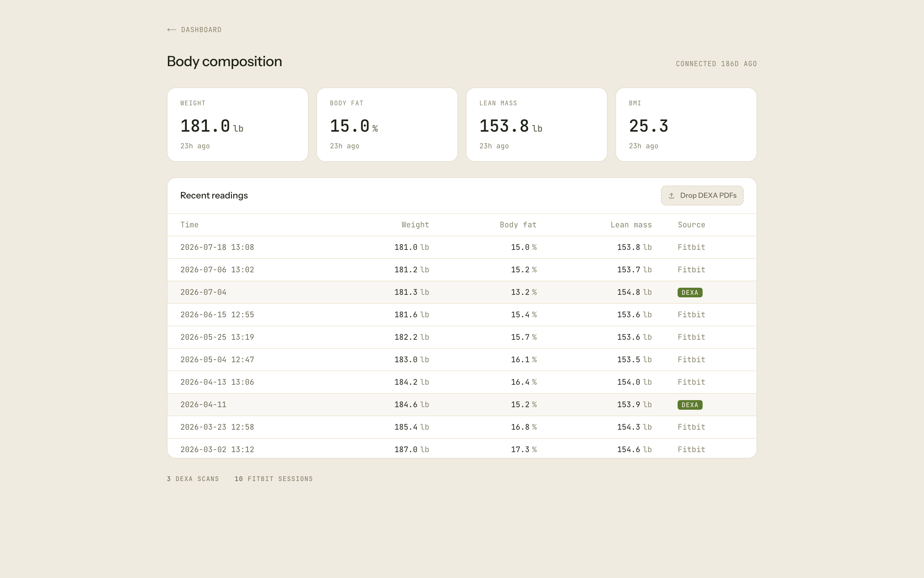Click the back arrow icon beside Dashboard
The width and height of the screenshot is (924, 578).
tap(171, 30)
